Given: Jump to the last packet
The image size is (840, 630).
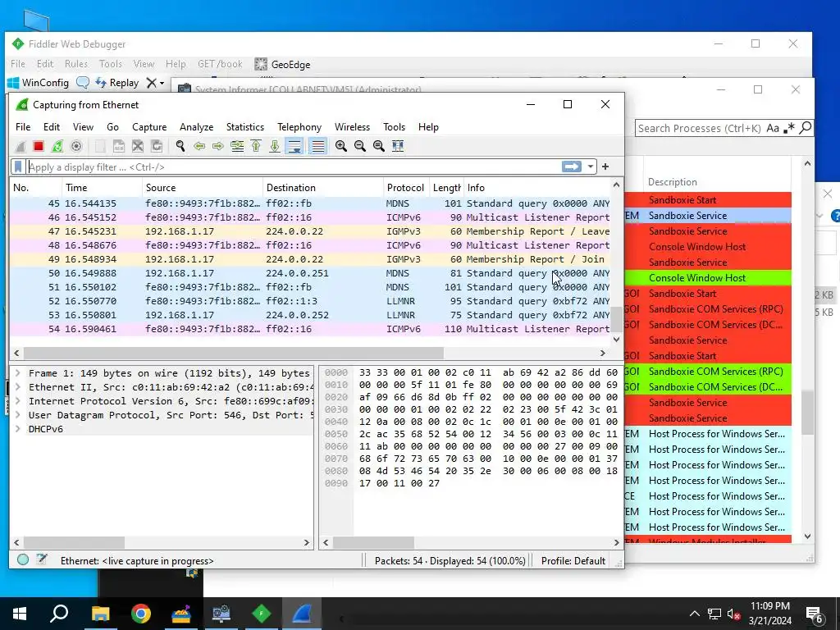Looking at the screenshot, I should 275,146.
